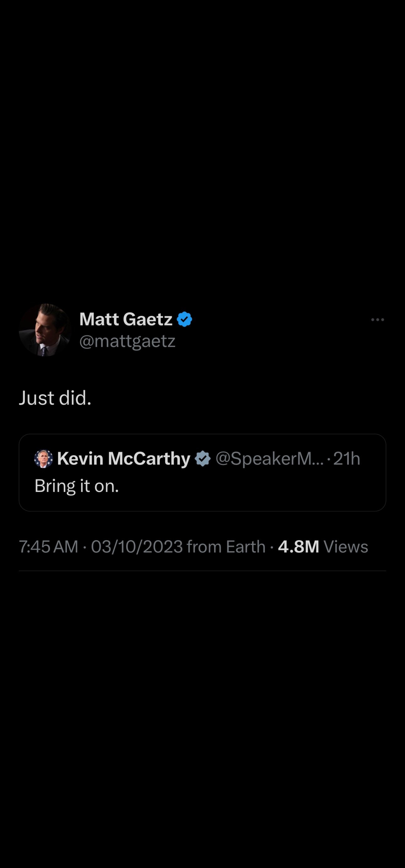This screenshot has height=868, width=405.
Task: Tap Matt Gaetz's profile avatar
Action: pyautogui.click(x=44, y=330)
